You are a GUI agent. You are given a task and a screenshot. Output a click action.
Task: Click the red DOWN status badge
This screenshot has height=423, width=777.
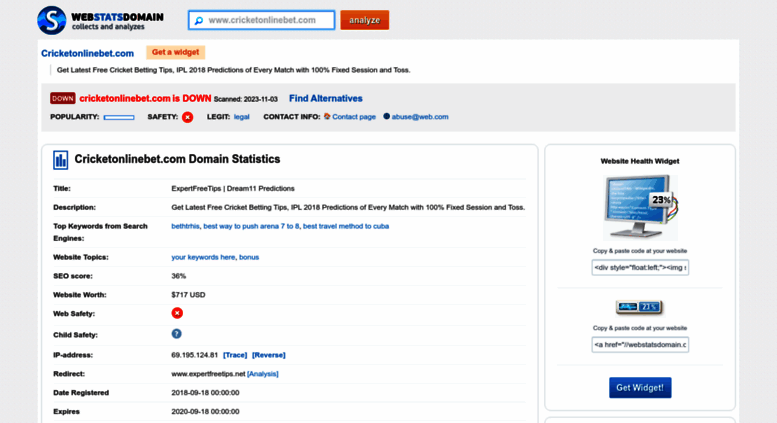62,98
